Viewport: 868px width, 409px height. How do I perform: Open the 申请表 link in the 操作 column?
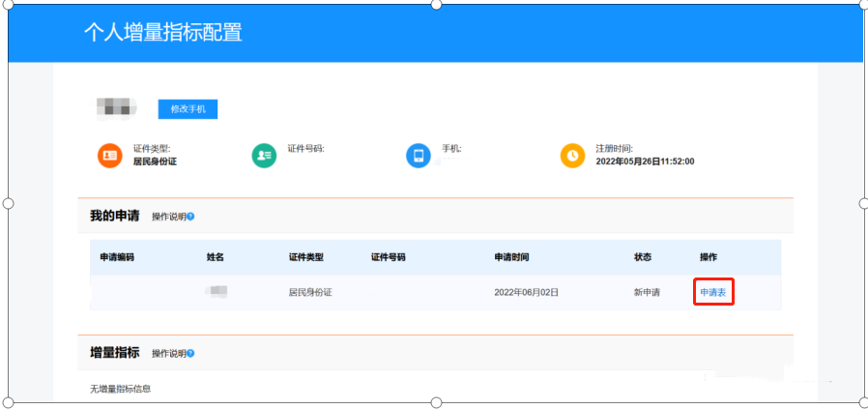(x=713, y=292)
